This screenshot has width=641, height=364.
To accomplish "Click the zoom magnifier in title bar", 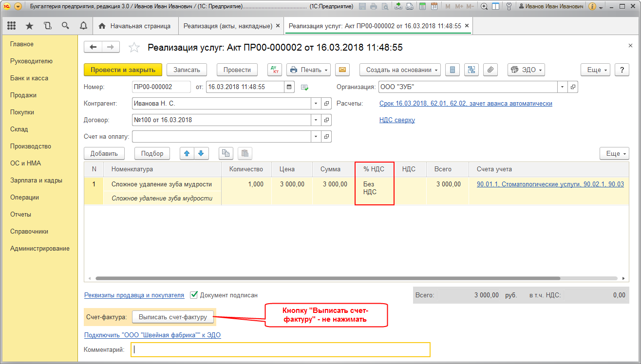I will click(484, 7).
